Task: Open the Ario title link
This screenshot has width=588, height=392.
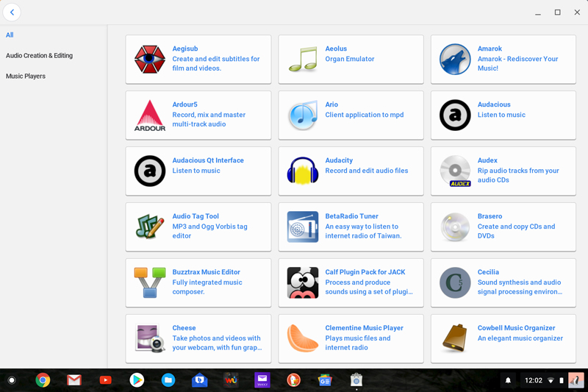Action: coord(331,104)
